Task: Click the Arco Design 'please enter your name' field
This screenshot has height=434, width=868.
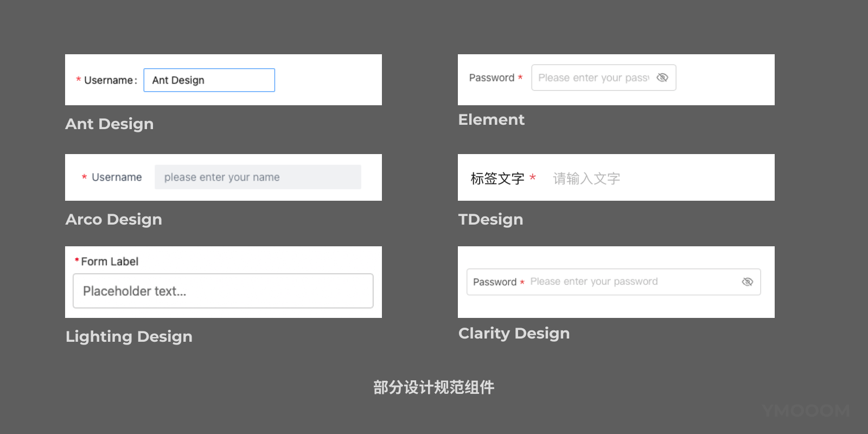Action: coord(258,177)
